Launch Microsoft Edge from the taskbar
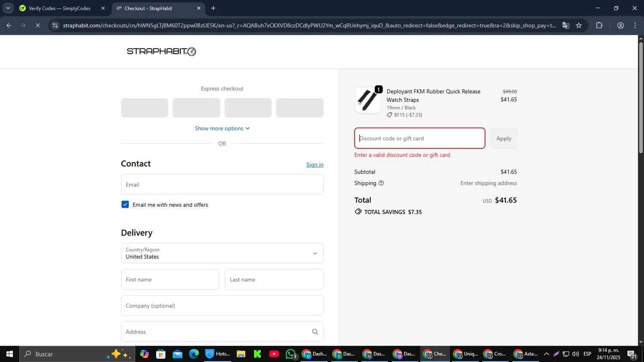 click(194, 354)
